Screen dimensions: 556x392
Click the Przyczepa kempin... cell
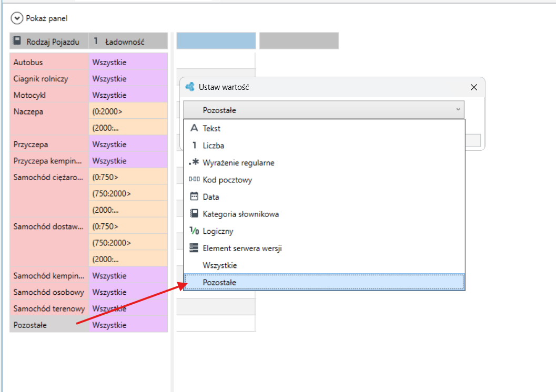click(x=49, y=161)
